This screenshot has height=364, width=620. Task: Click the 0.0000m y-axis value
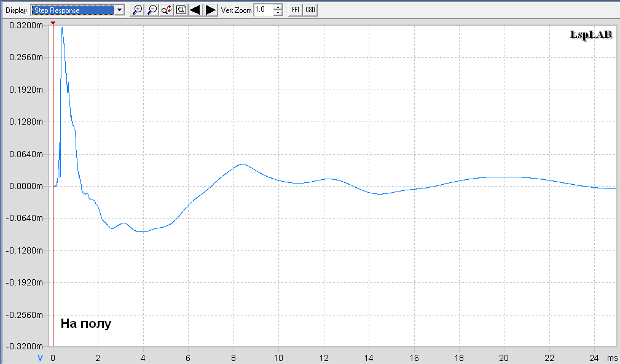[x=26, y=186]
